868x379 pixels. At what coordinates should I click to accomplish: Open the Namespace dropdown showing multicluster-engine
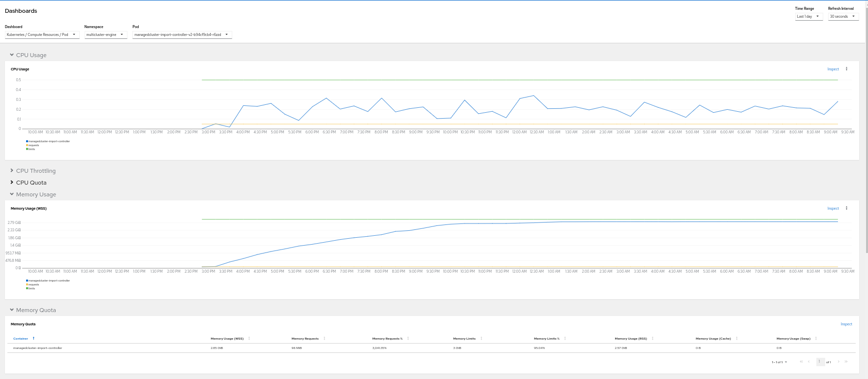pos(105,35)
